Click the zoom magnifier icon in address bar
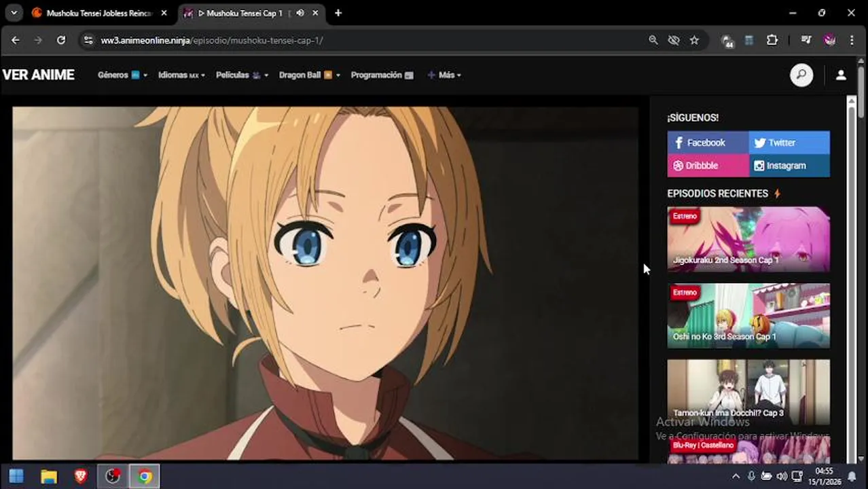868x489 pixels. 653,40
